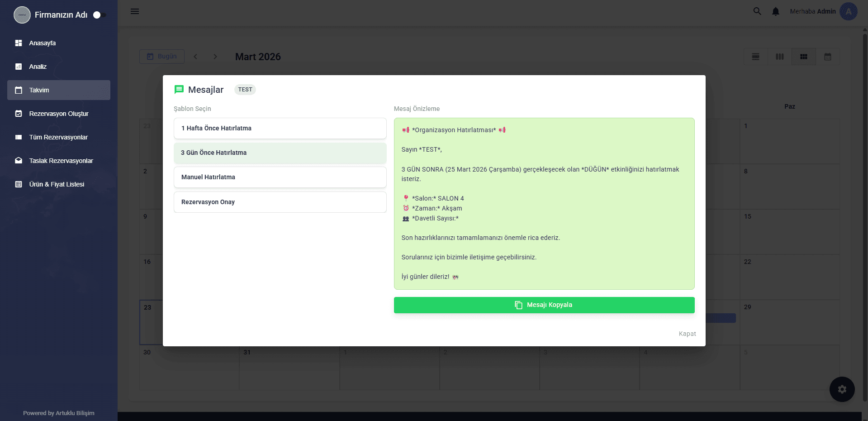Viewport: 868px width, 421px height.
Task: Click the Bugün today button
Action: (x=162, y=57)
